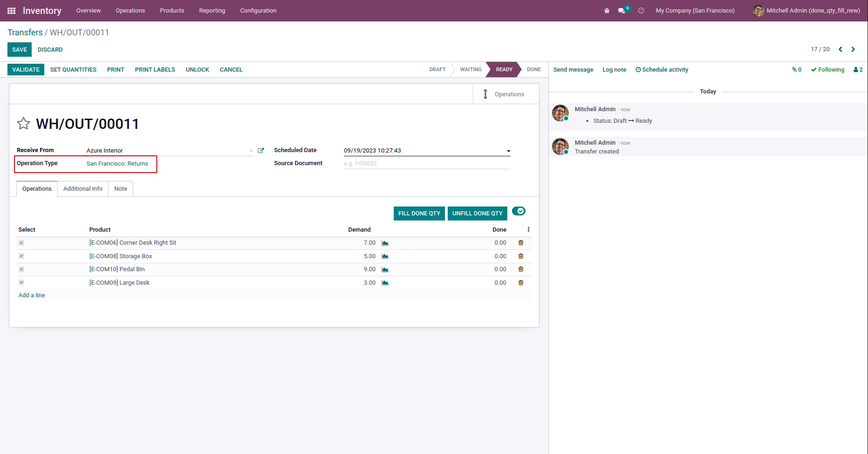Switch to the Note tab

pyautogui.click(x=121, y=189)
